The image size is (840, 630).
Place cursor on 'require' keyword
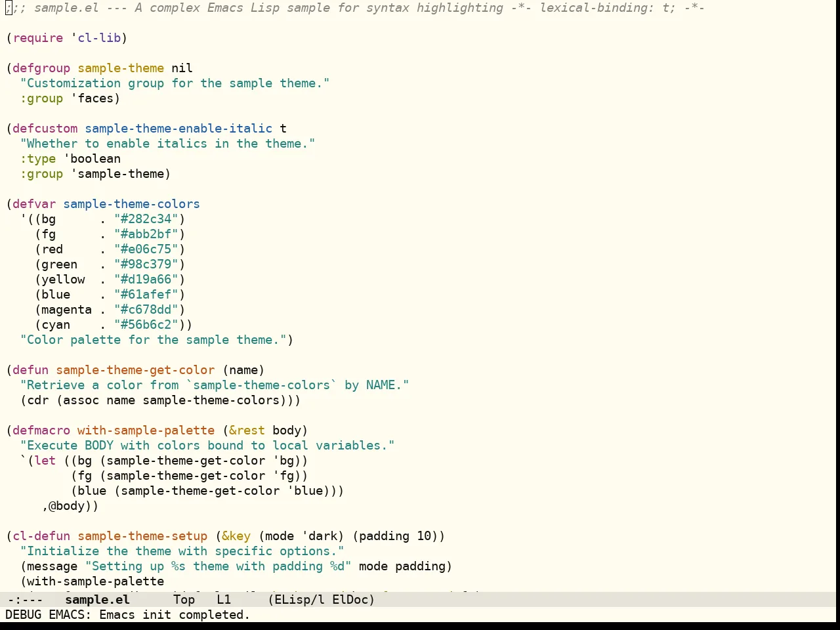(x=38, y=38)
